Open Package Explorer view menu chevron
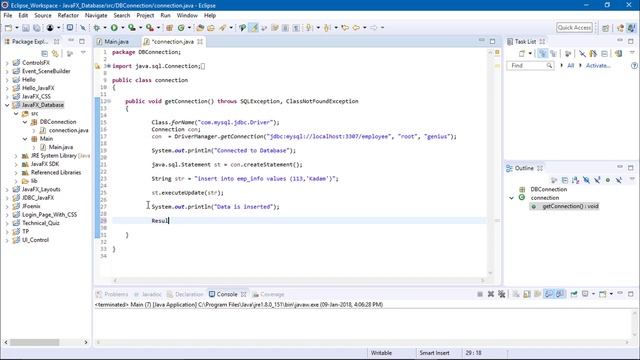 tap(83, 53)
